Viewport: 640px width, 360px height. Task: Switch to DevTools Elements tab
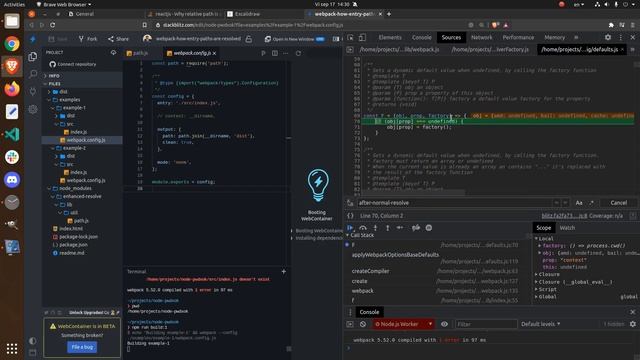point(390,38)
